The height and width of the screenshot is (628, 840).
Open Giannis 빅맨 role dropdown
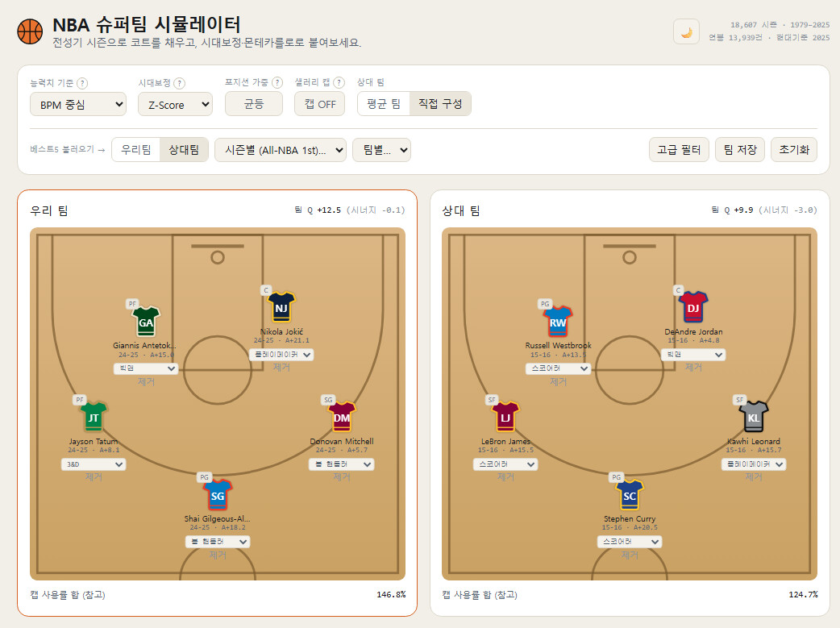pos(146,368)
